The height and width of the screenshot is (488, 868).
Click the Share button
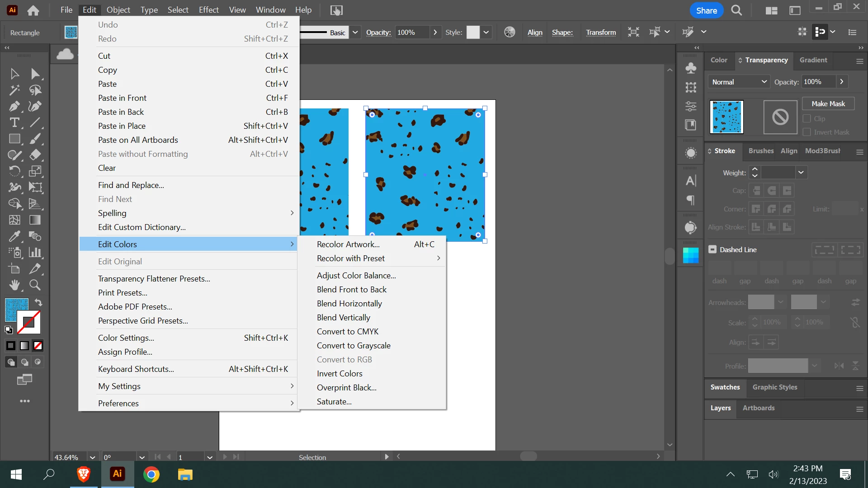(x=706, y=10)
